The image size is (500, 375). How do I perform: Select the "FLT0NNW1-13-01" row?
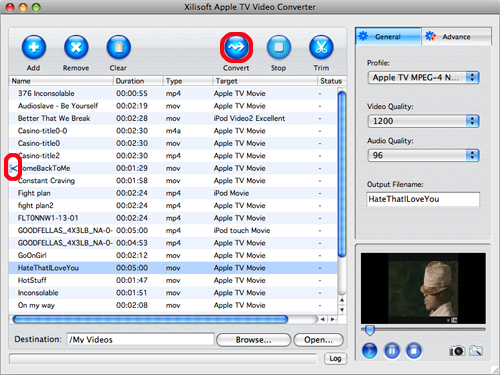tap(173, 218)
